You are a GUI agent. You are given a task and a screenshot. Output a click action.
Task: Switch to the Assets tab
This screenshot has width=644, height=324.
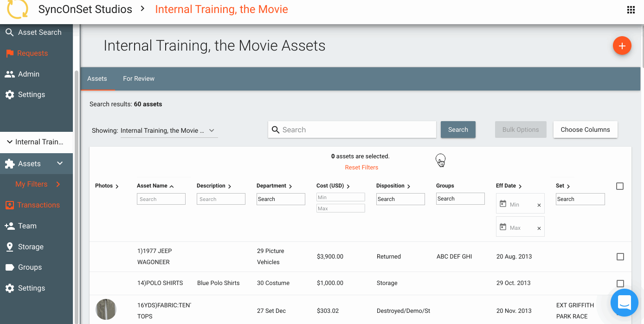click(x=97, y=79)
